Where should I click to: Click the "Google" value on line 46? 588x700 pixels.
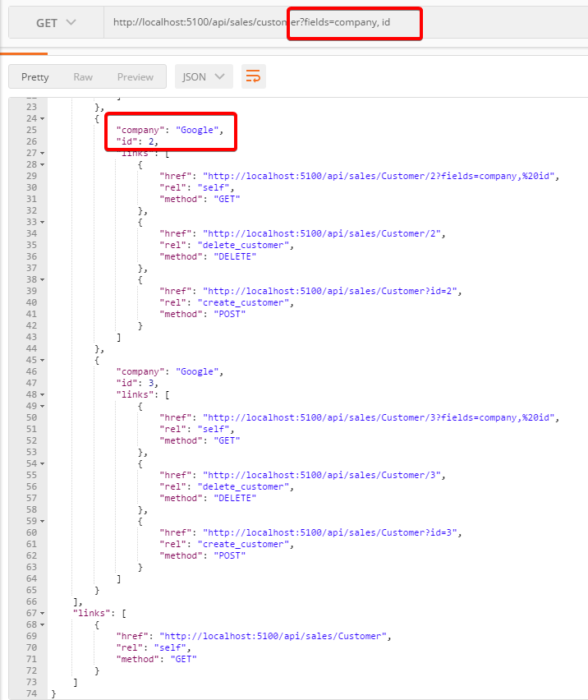[197, 371]
